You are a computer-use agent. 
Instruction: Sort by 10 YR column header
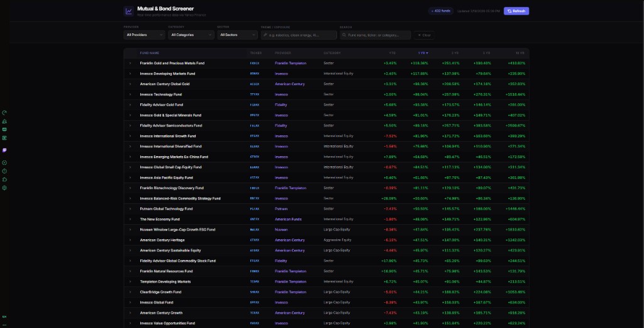520,53
